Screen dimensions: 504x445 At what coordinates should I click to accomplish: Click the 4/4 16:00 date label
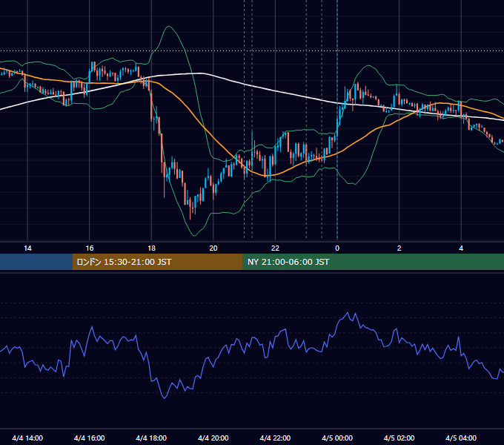(x=90, y=438)
